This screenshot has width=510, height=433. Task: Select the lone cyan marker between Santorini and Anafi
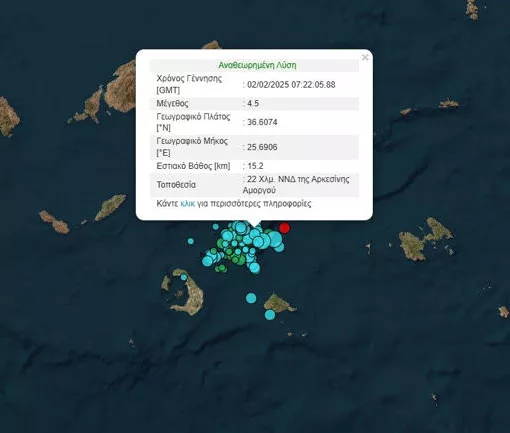[x=251, y=298]
